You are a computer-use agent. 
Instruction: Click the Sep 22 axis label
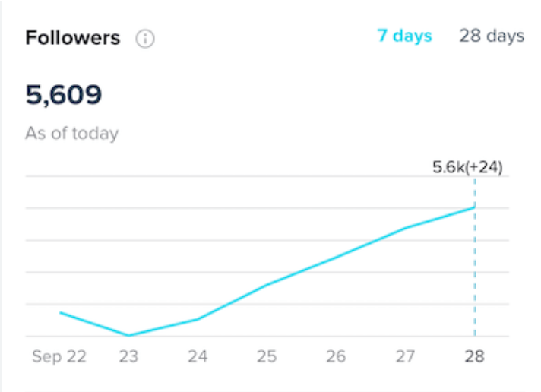[59, 356]
